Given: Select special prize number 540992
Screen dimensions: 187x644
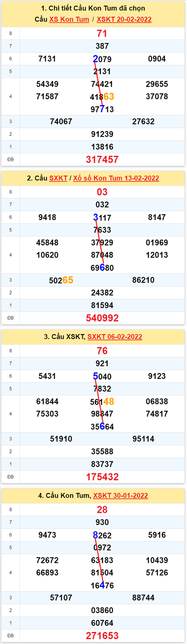Looking at the screenshot, I should tap(102, 318).
